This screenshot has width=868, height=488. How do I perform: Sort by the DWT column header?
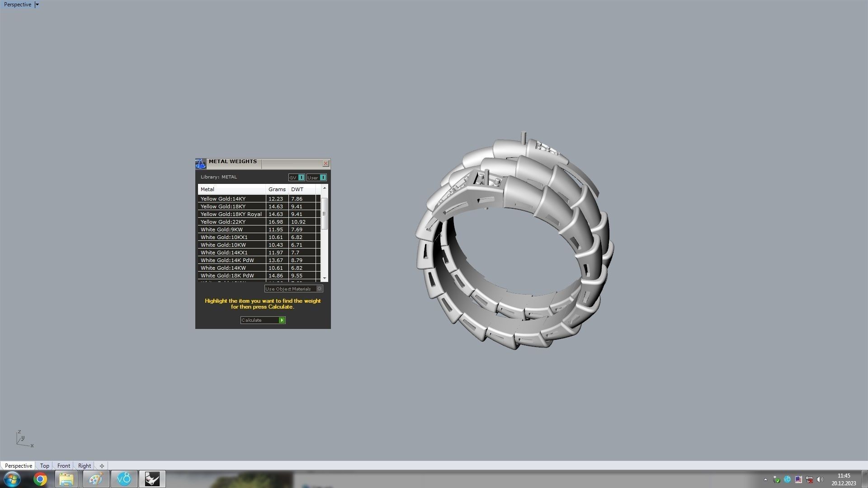point(302,189)
